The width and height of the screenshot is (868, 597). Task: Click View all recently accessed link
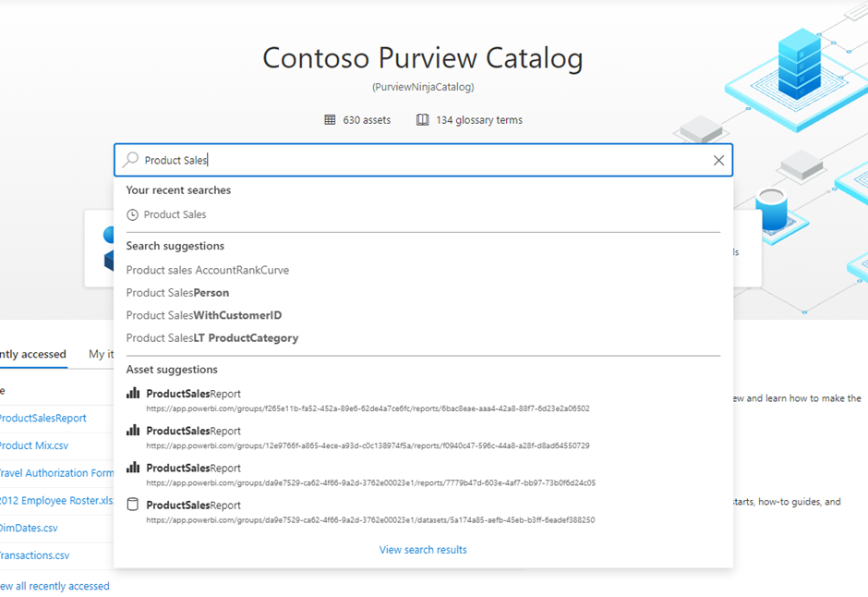(54, 586)
